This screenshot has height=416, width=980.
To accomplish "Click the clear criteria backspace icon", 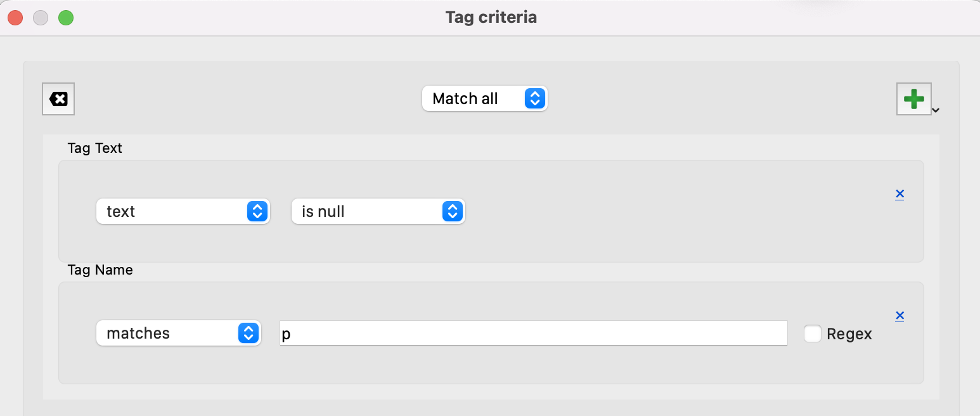I will point(58,99).
